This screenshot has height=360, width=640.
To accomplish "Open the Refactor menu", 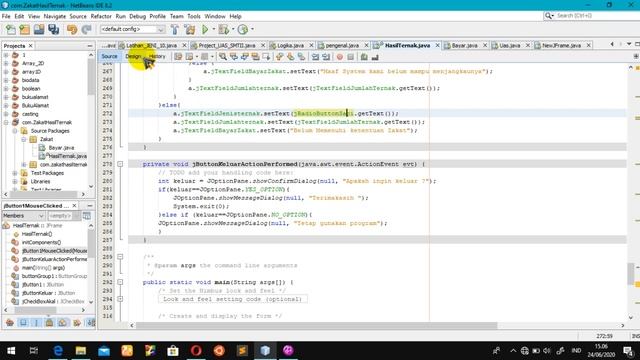I will pyautogui.click(x=101, y=16).
